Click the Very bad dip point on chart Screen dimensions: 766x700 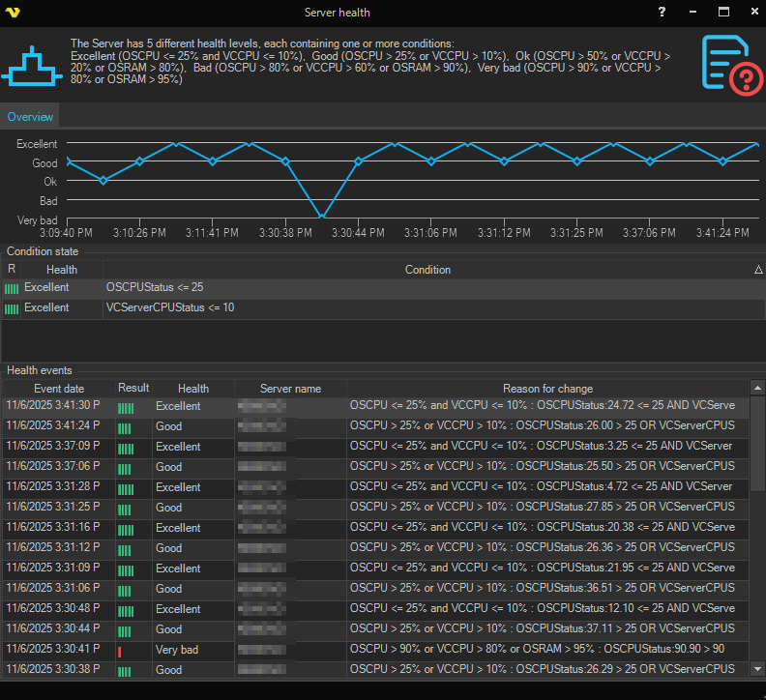point(321,218)
